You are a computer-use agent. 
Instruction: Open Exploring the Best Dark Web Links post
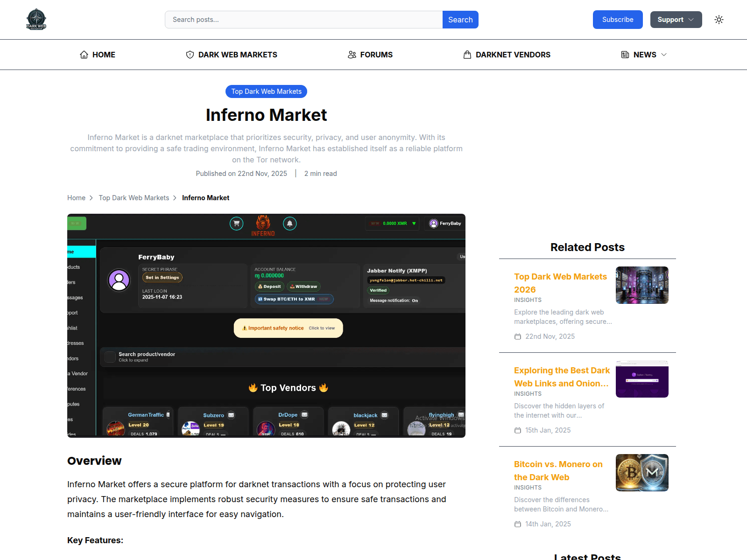point(562,377)
